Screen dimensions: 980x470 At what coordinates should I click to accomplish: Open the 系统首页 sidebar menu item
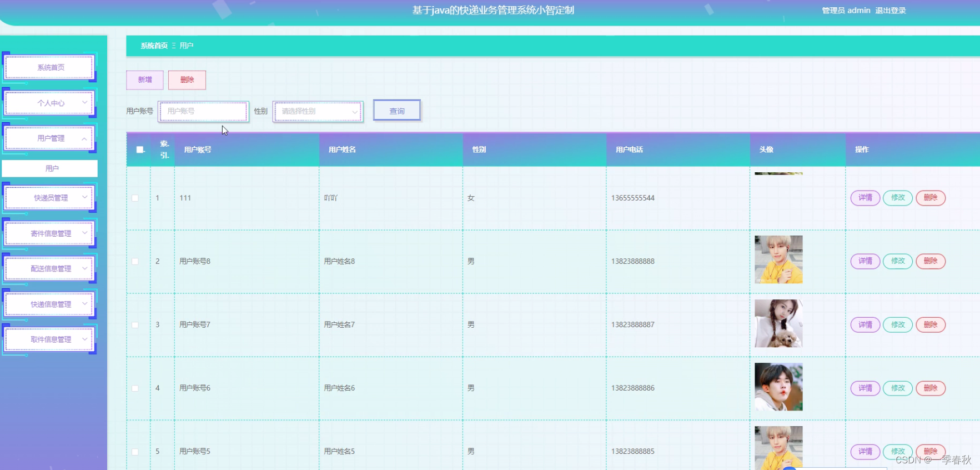[49, 67]
